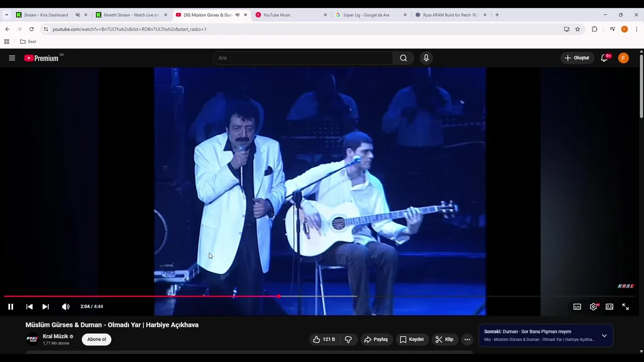Open Chrome profile avatar

coord(624,29)
